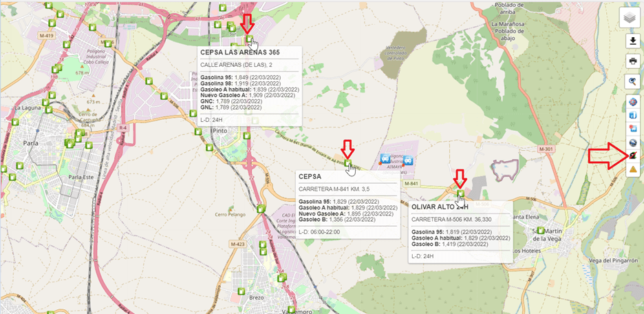The width and height of the screenshot is (644, 314).
Task: Click the Gasoleo B: 1,419 price row
Action: click(450, 244)
